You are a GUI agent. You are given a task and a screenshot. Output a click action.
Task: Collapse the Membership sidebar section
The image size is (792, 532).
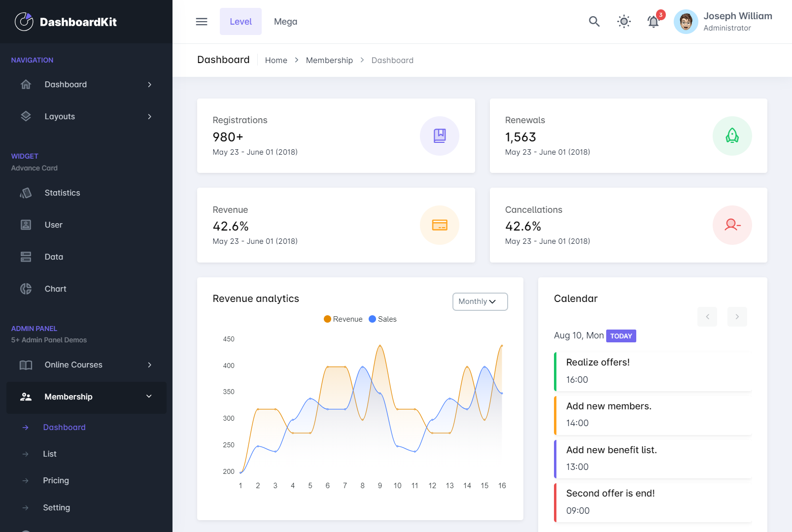pos(86,397)
